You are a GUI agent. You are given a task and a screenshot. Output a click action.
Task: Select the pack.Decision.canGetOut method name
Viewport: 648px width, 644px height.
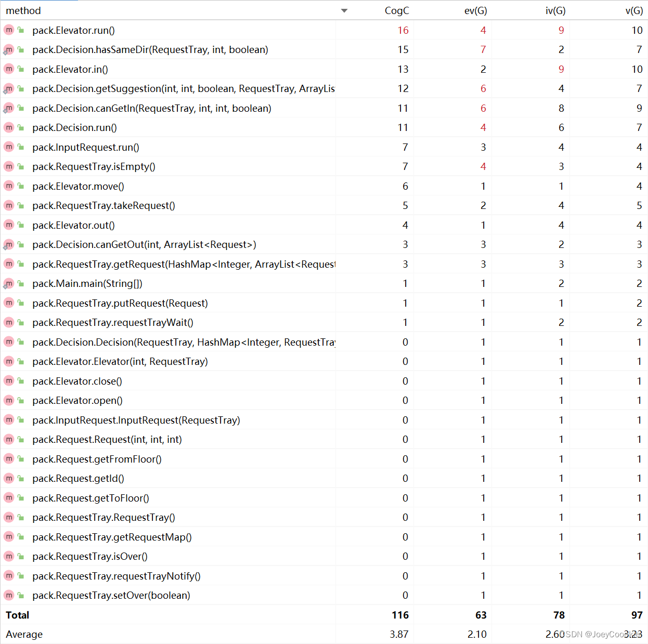point(144,245)
